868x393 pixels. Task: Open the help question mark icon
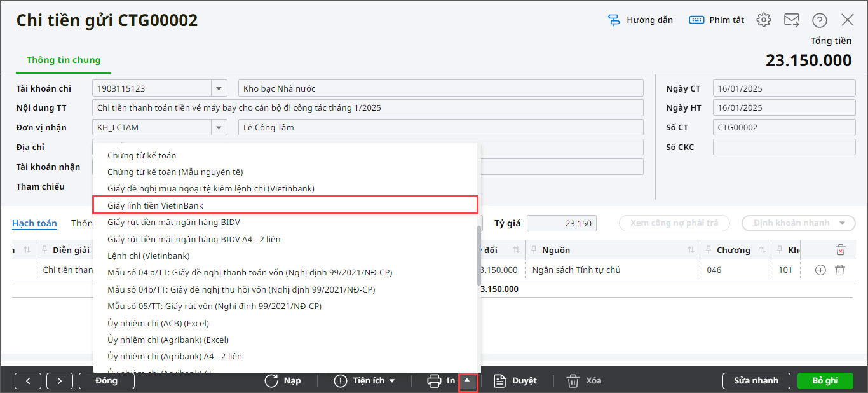coord(820,20)
